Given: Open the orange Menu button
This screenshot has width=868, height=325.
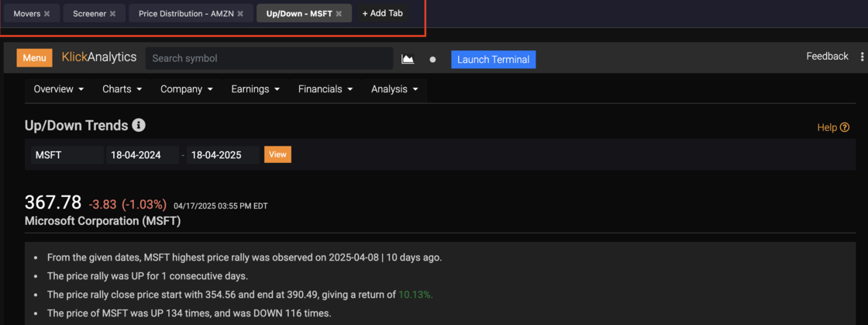Looking at the screenshot, I should 34,58.
